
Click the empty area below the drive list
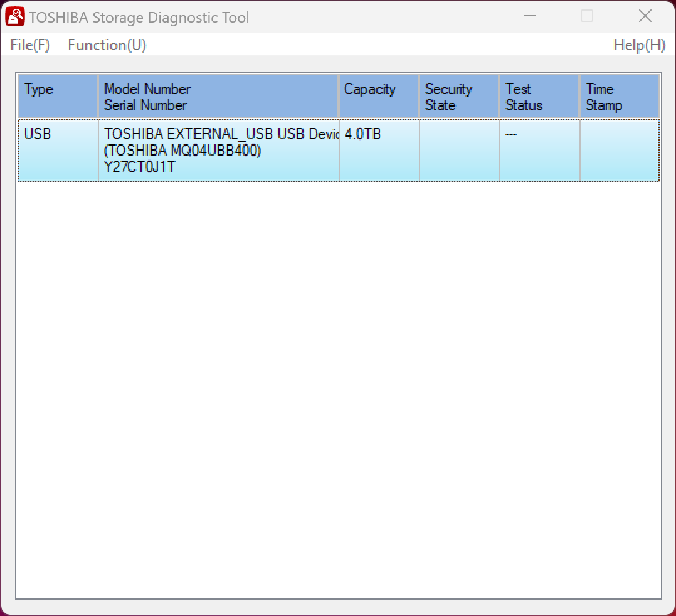pos(339,376)
